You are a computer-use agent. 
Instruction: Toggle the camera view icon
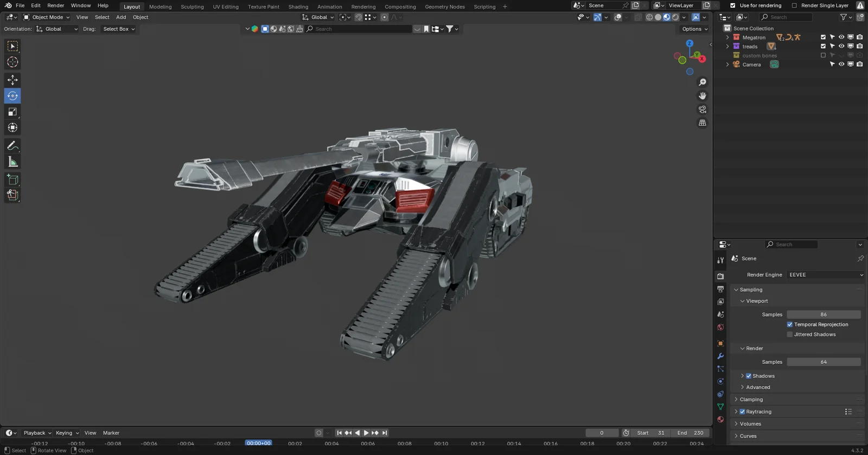click(x=703, y=109)
